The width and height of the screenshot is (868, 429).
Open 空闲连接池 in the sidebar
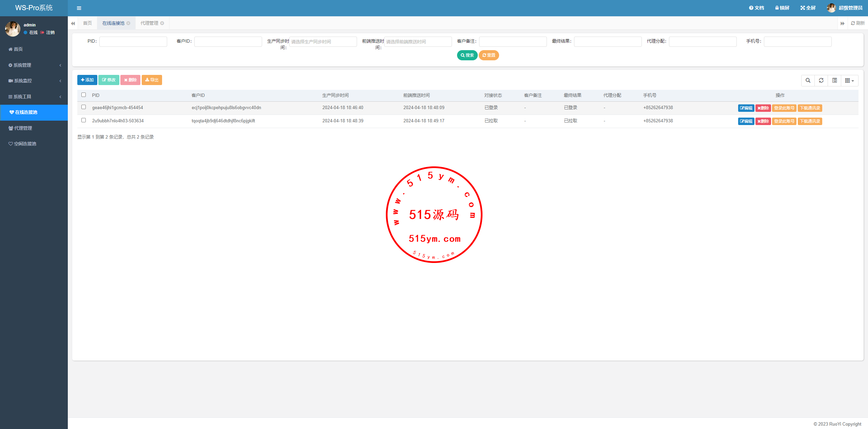click(25, 144)
